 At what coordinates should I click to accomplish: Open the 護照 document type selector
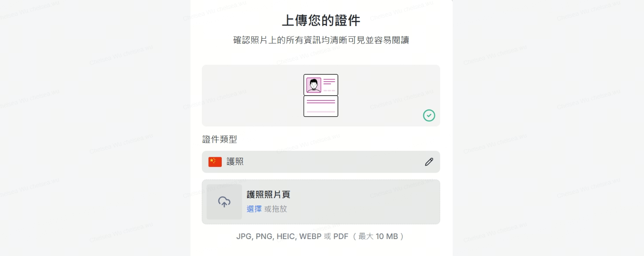tap(321, 162)
